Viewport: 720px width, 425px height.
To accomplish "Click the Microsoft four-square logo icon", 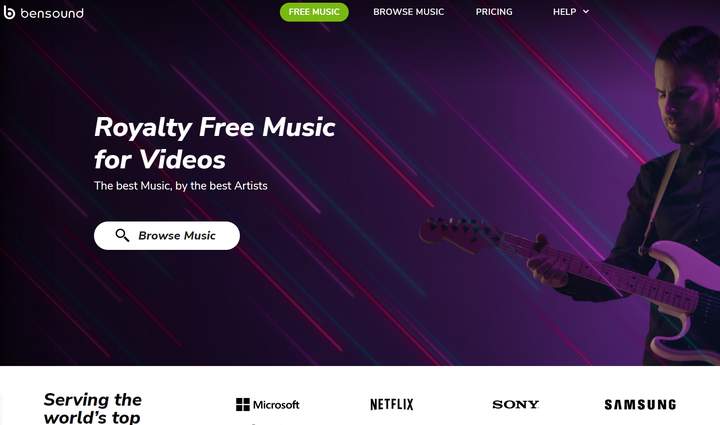I will [242, 404].
